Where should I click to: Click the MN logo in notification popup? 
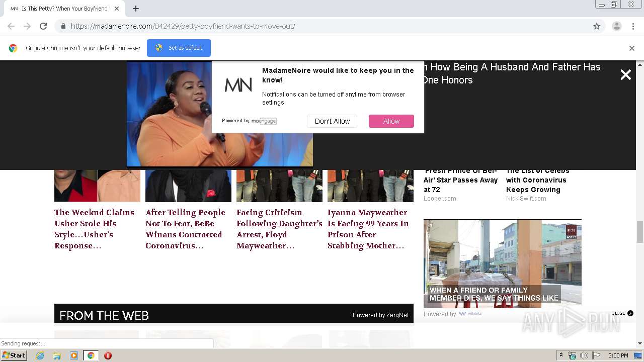click(x=238, y=85)
